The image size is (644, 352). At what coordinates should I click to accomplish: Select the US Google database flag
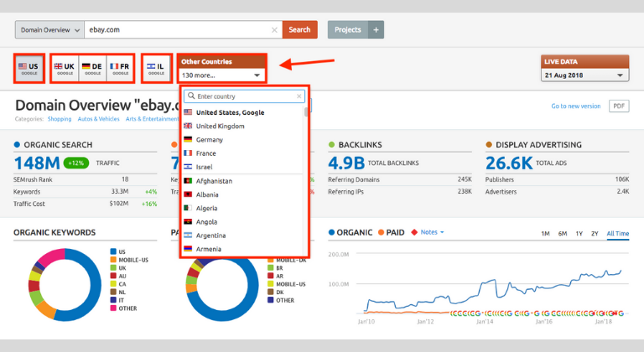coord(29,68)
